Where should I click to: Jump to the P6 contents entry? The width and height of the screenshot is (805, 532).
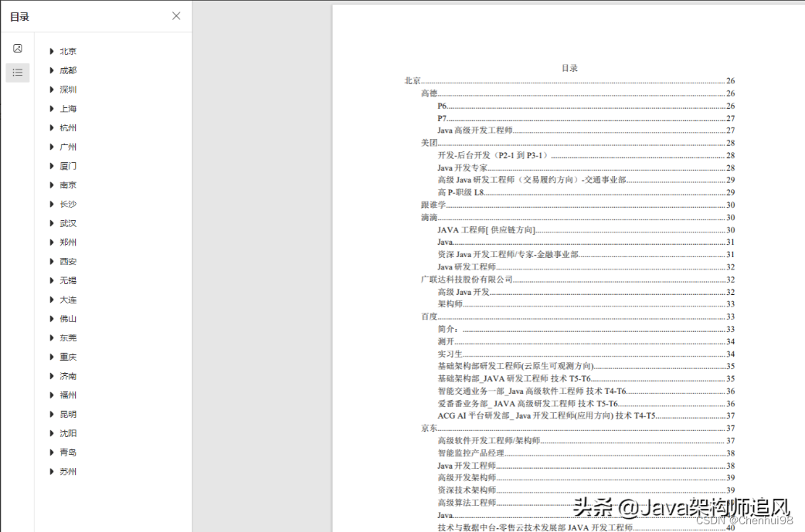[x=586, y=106]
